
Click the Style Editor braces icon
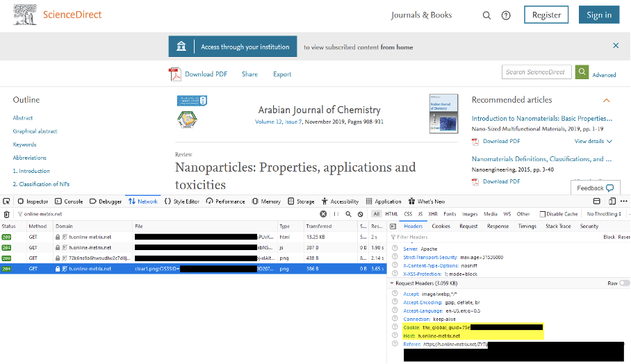167,201
